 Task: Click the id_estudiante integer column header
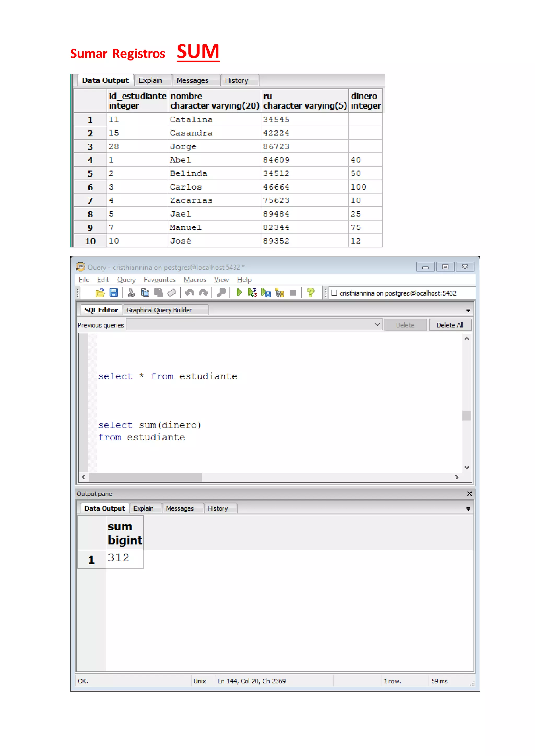[x=137, y=101]
